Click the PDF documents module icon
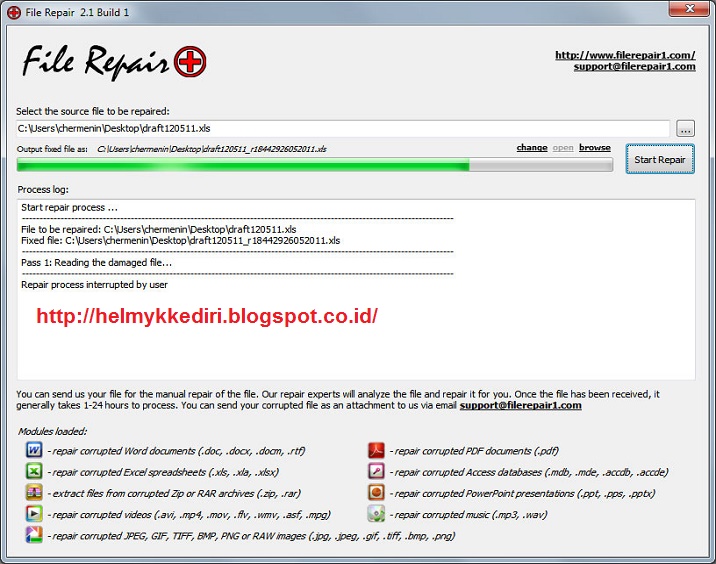 pyautogui.click(x=376, y=450)
